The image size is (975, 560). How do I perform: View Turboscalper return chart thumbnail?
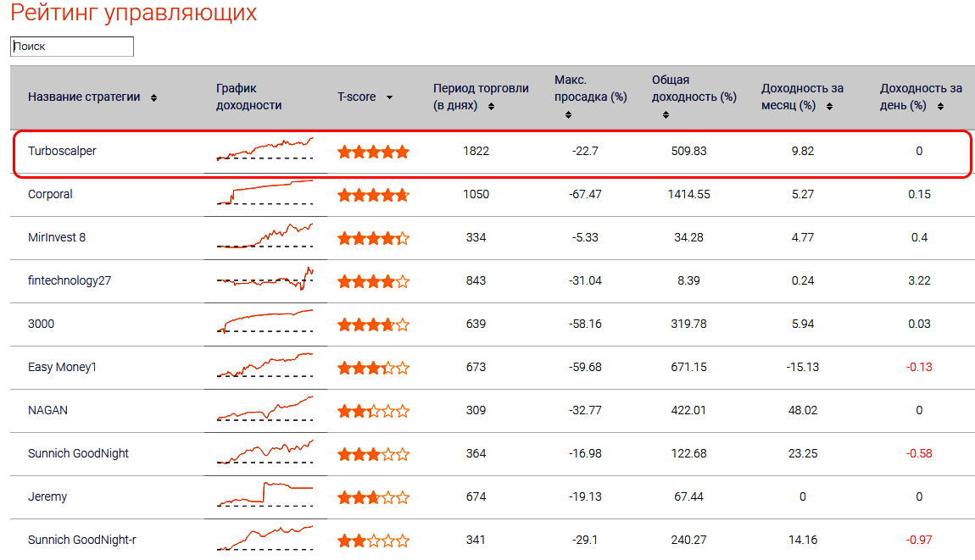click(x=265, y=149)
